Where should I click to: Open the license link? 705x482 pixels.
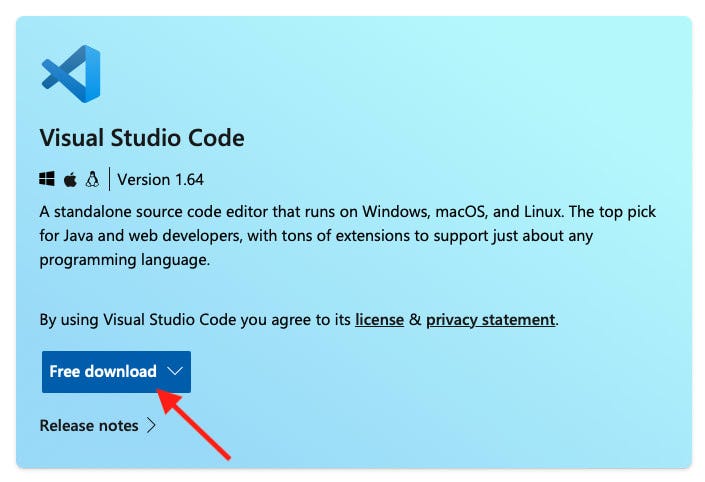coord(379,320)
